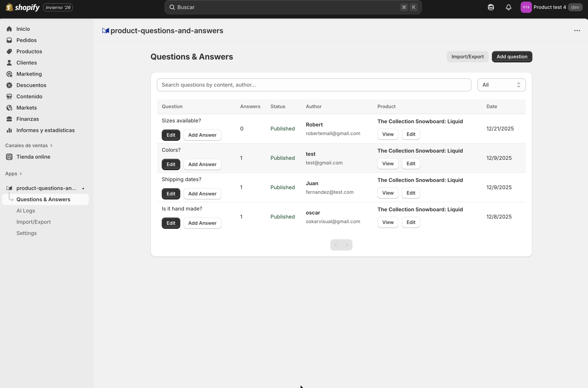The height and width of the screenshot is (388, 588).
Task: Open Settings under the app menu
Action: pos(26,233)
